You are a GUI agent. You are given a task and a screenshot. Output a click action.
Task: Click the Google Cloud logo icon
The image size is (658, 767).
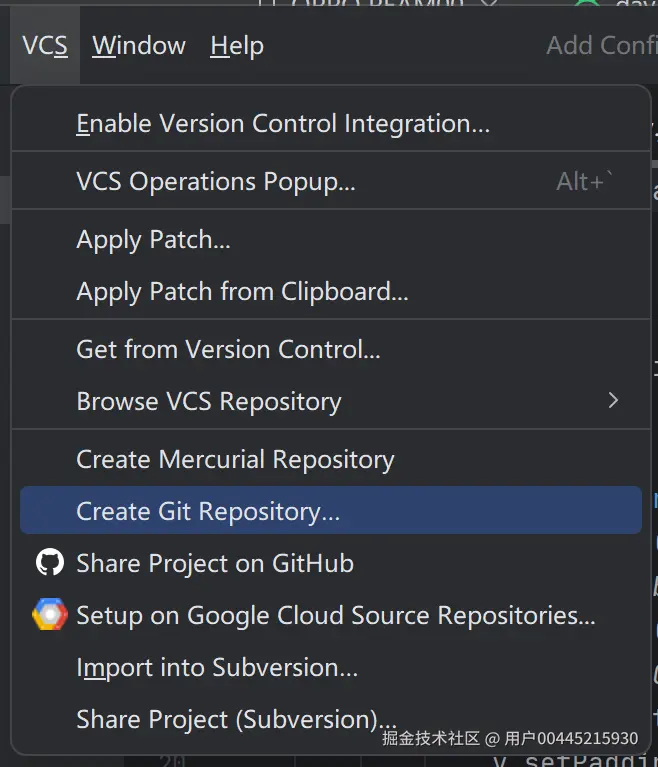[49, 615]
